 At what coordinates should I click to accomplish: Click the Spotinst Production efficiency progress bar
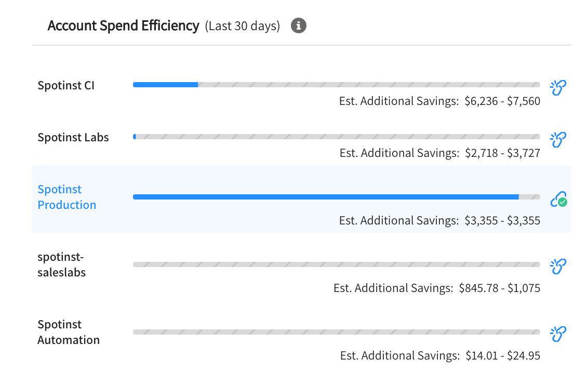[337, 197]
